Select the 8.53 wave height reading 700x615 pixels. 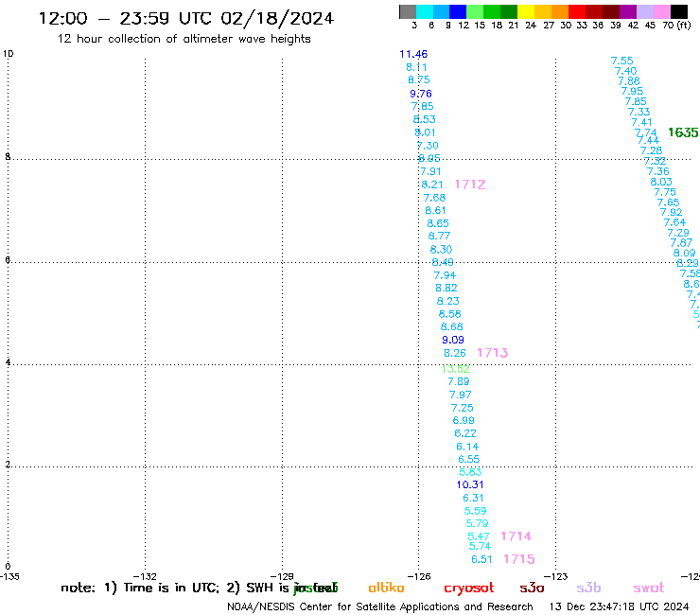[425, 119]
